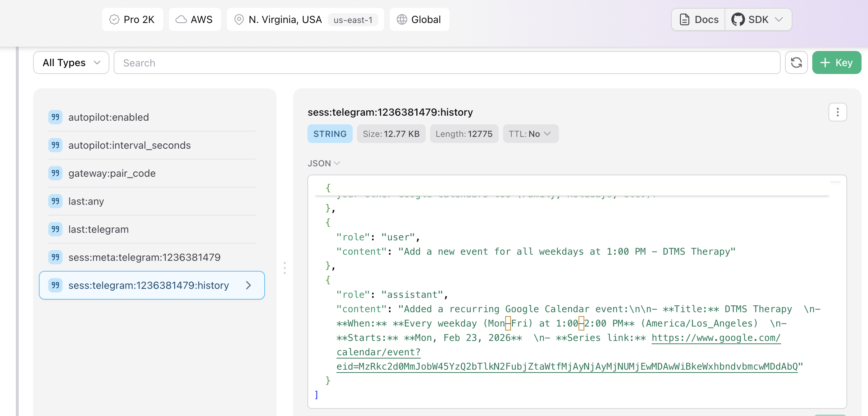
Task: Select the autopilot:interval_seconds key
Action: 152,145
